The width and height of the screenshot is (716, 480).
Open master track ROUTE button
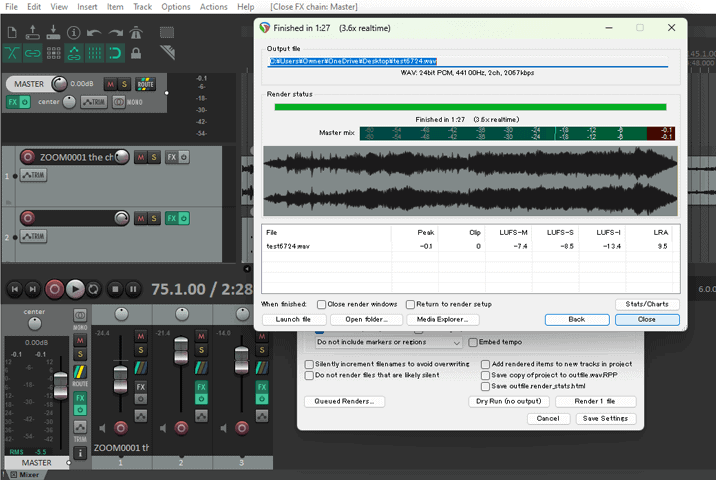(x=145, y=84)
